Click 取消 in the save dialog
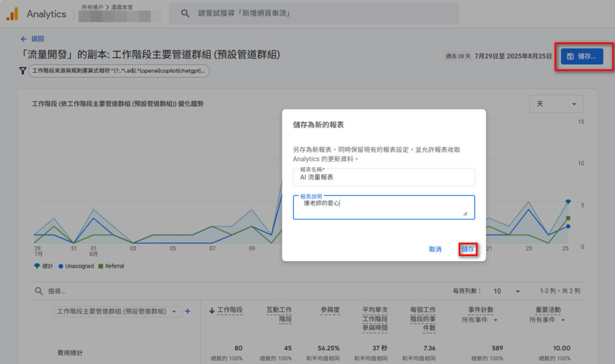Image resolution: width=615 pixels, height=364 pixels. point(435,249)
